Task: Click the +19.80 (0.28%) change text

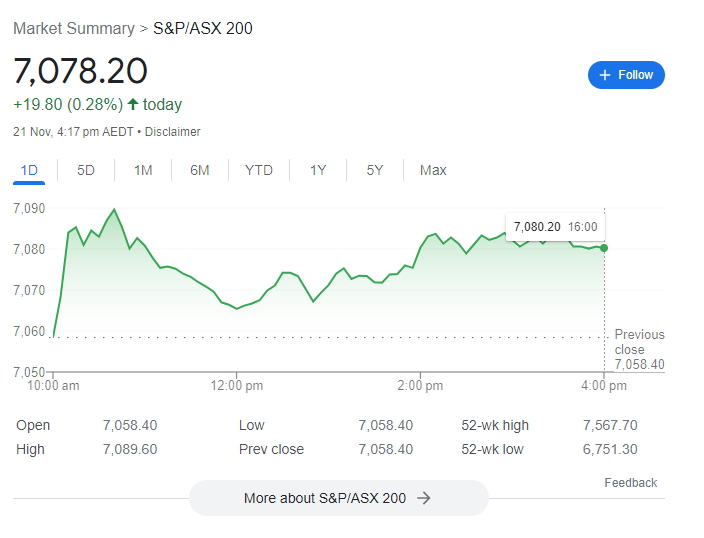Action: point(68,105)
